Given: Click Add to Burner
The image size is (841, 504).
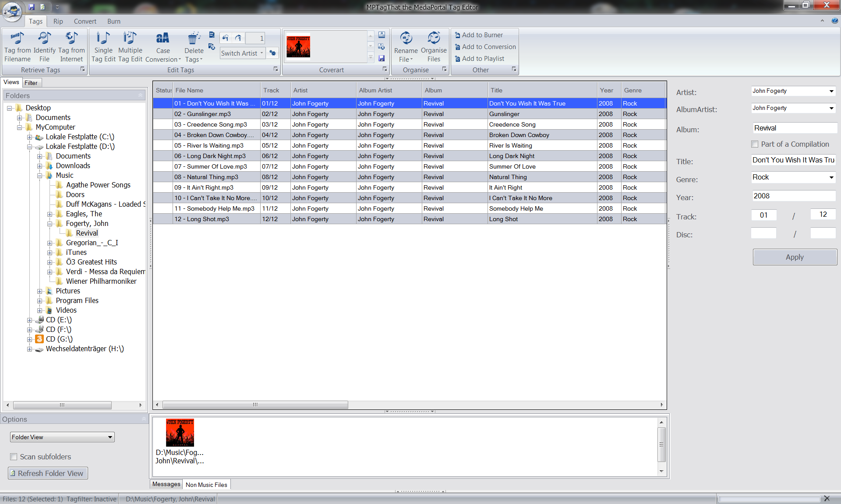Looking at the screenshot, I should coord(482,35).
